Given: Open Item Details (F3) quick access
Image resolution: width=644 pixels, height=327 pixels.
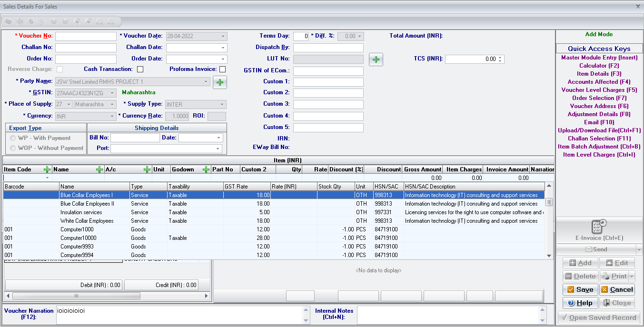Looking at the screenshot, I should [599, 74].
